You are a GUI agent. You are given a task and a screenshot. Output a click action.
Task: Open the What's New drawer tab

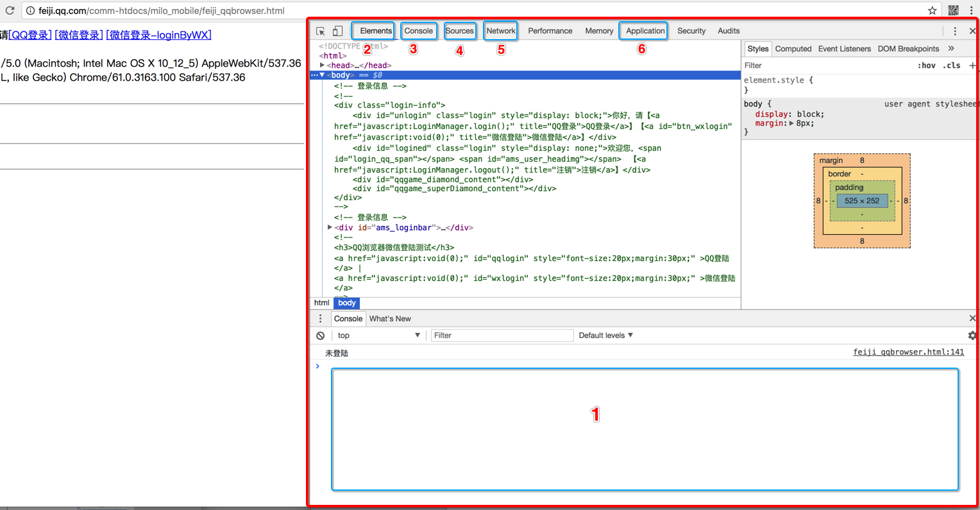point(390,319)
